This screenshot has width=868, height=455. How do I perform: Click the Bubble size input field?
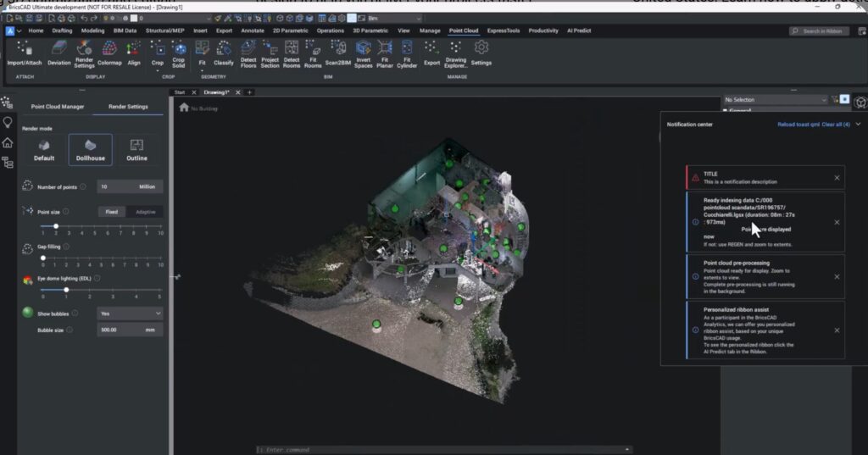pyautogui.click(x=130, y=330)
